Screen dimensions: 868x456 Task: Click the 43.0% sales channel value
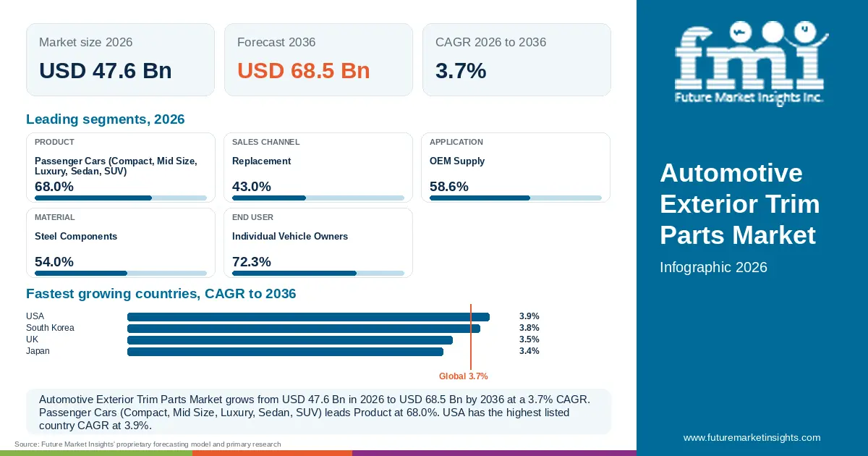pyautogui.click(x=252, y=186)
